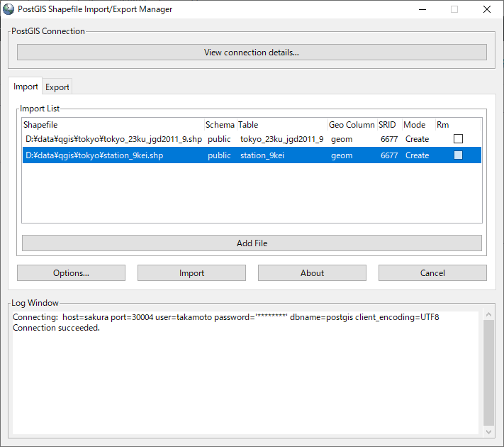Viewport: 504px width, 447px height.
Task: Click the Rm column header
Action: 458,125
